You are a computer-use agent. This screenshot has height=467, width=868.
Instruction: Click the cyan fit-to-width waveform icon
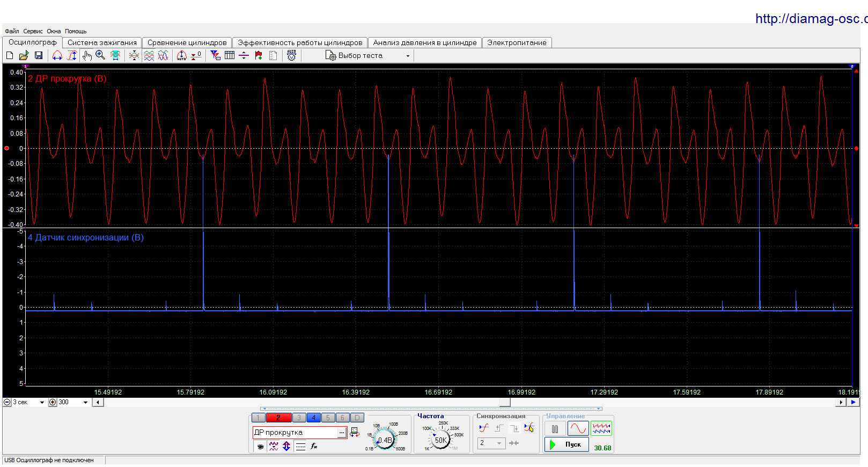pos(115,55)
